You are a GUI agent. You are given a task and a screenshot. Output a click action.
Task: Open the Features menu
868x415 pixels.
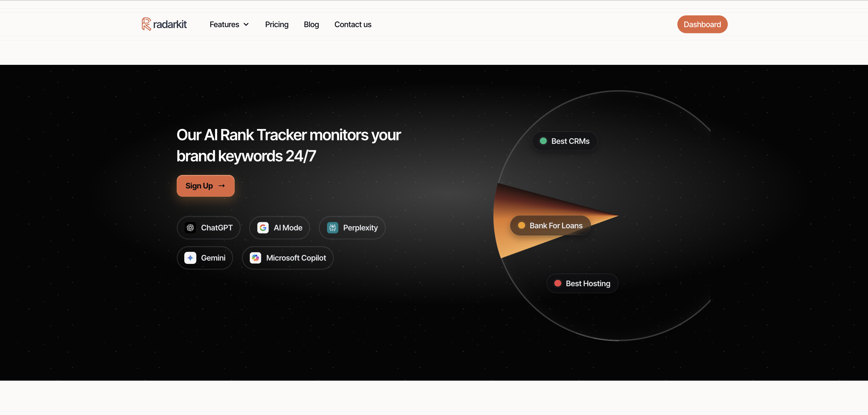tap(224, 24)
